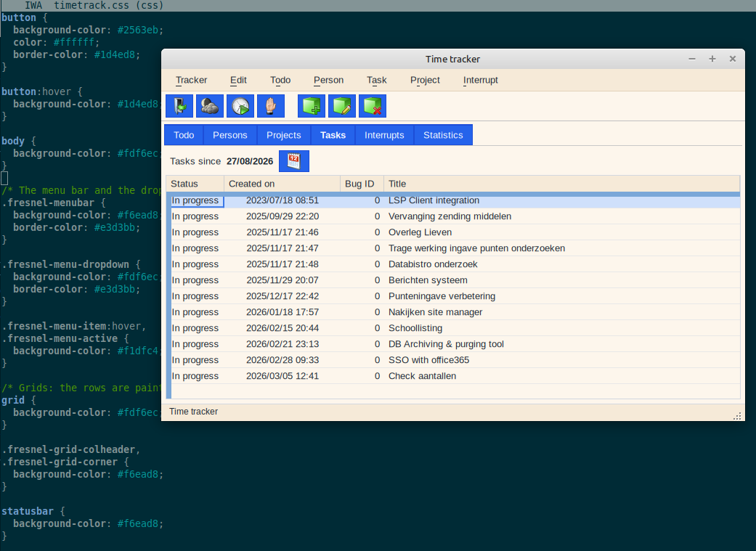
Task: Select the Vervanging zending middelen task
Action: pyautogui.click(x=455, y=216)
